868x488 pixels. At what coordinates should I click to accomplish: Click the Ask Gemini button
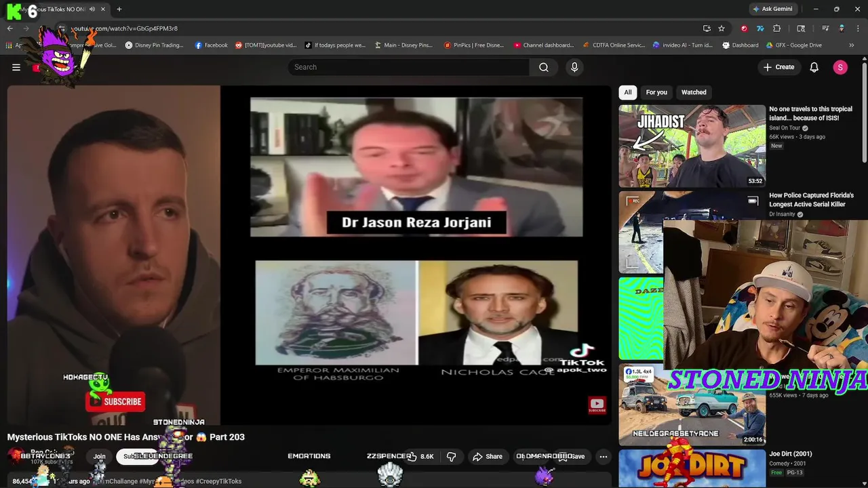click(772, 9)
